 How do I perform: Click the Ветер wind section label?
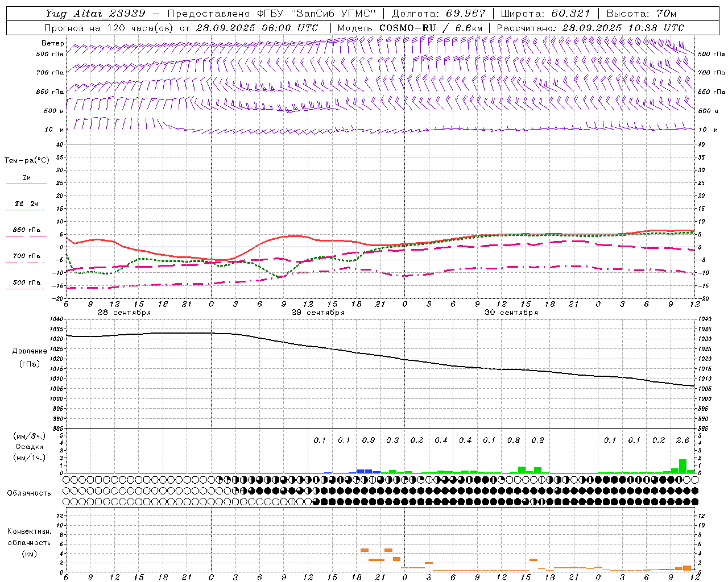[x=52, y=43]
